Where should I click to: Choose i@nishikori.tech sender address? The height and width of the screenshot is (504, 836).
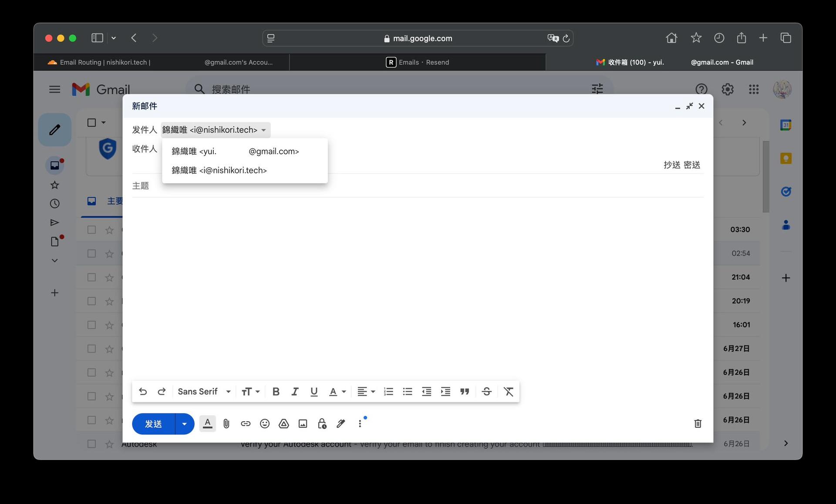point(245,170)
